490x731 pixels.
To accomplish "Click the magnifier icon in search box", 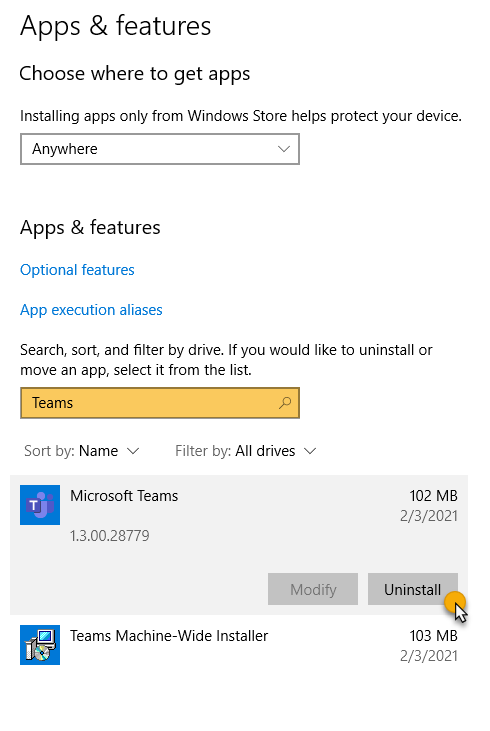I will coord(285,403).
